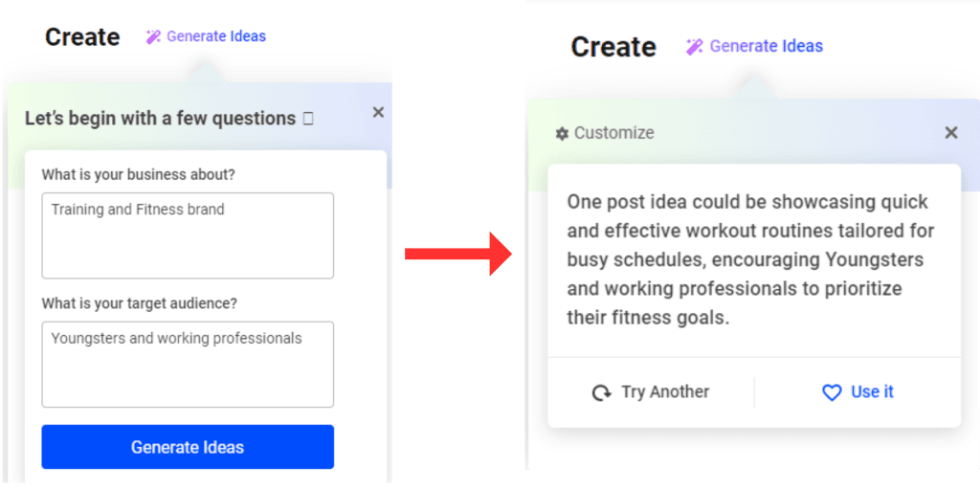Image resolution: width=980 pixels, height=490 pixels.
Task: Click the Try Another button text
Action: pyautogui.click(x=665, y=391)
